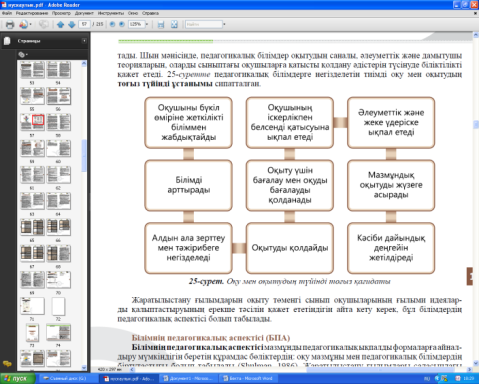The image size is (479, 384).
Task: Close the document with the menu bar X
Action: 475,13
